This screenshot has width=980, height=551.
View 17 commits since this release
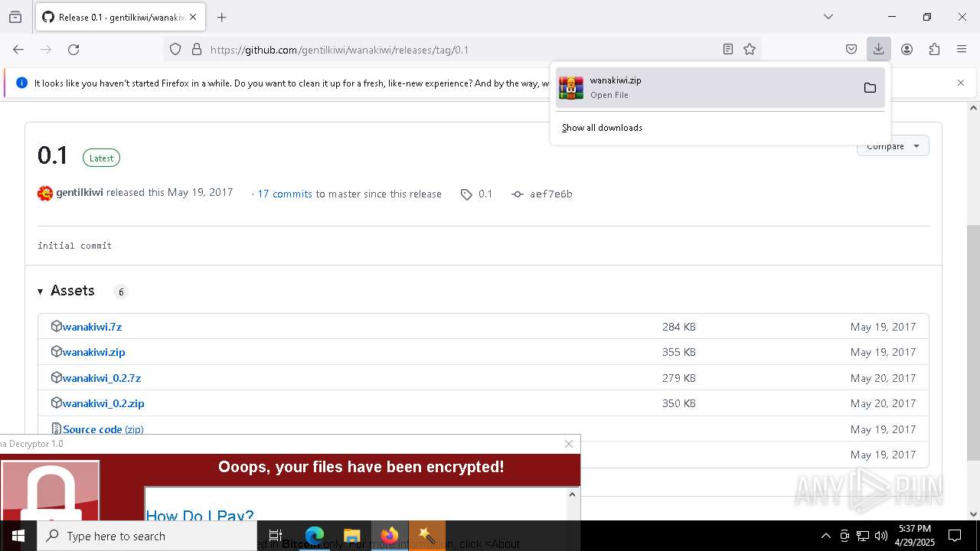tap(285, 194)
